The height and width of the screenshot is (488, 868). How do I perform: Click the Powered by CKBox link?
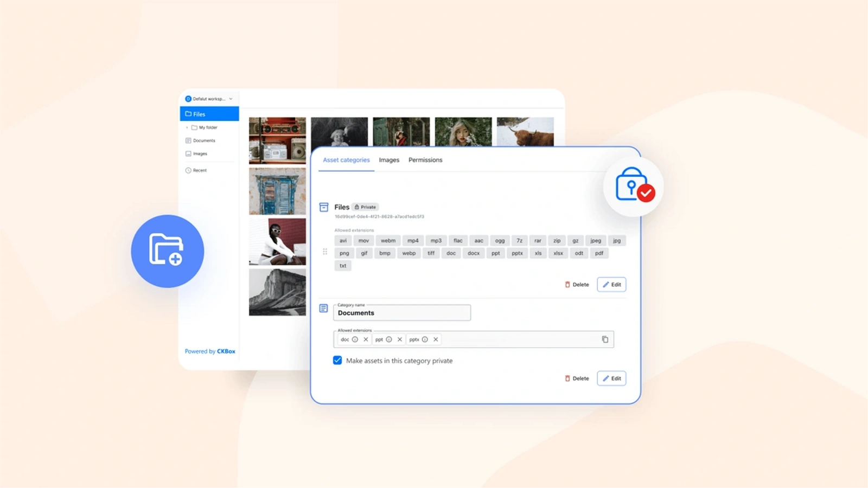point(210,351)
